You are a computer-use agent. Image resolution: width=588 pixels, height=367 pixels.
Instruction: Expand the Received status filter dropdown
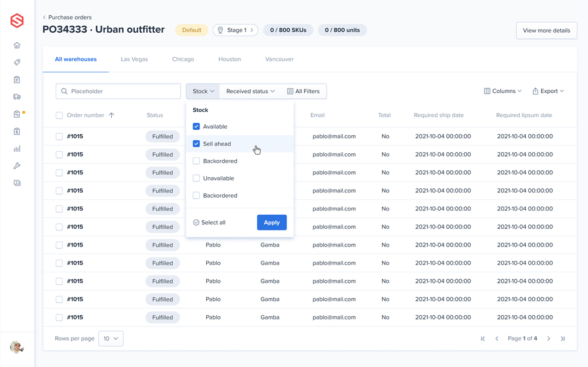(250, 91)
